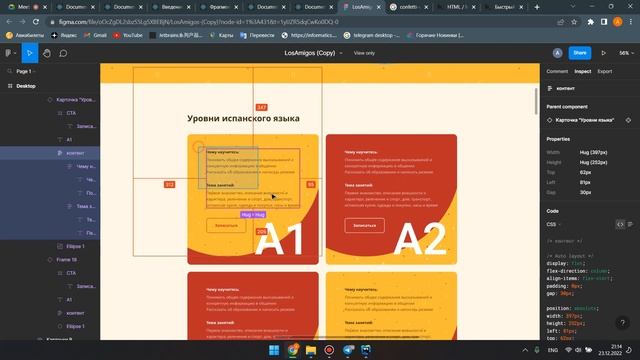640x360 pixels.
Task: Open Chrome from the taskbar
Action: pyautogui.click(x=293, y=350)
